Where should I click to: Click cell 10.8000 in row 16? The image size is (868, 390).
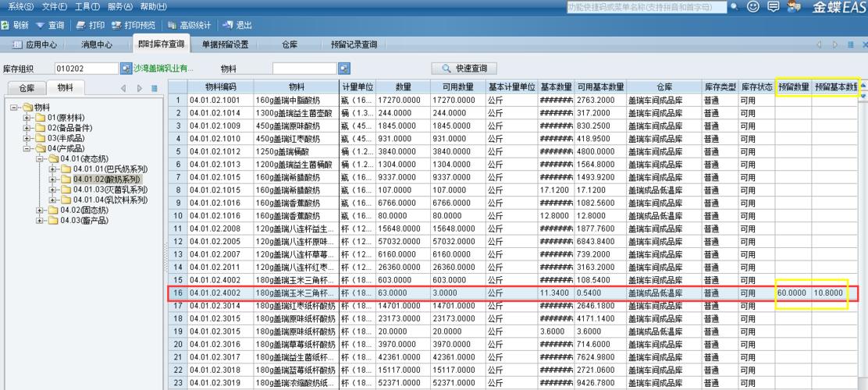coord(834,292)
